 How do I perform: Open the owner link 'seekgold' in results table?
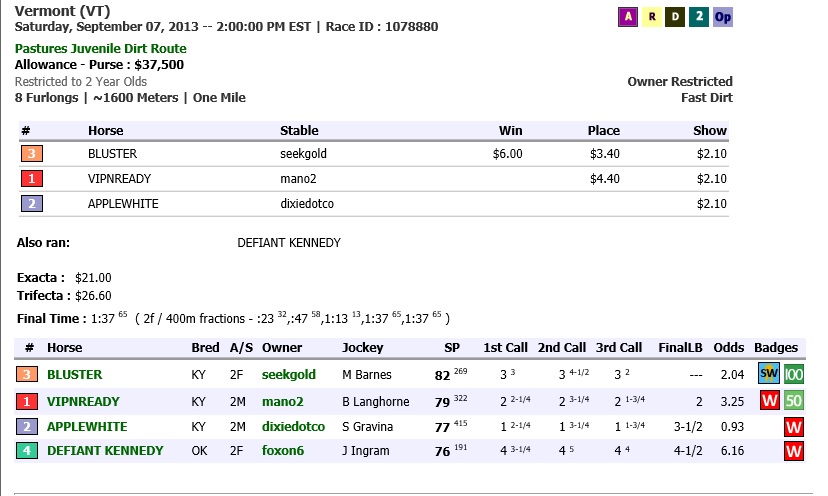[x=288, y=375]
